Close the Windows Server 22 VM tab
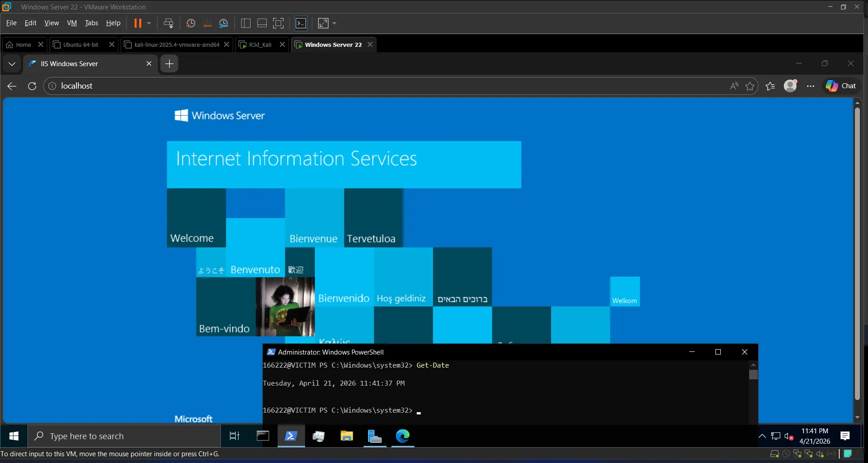 (370, 44)
